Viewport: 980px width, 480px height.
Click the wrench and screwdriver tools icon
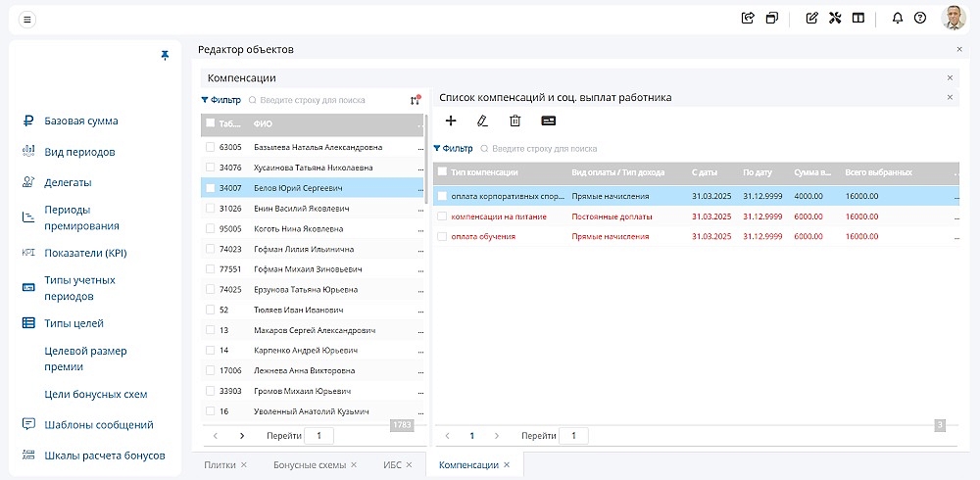835,18
